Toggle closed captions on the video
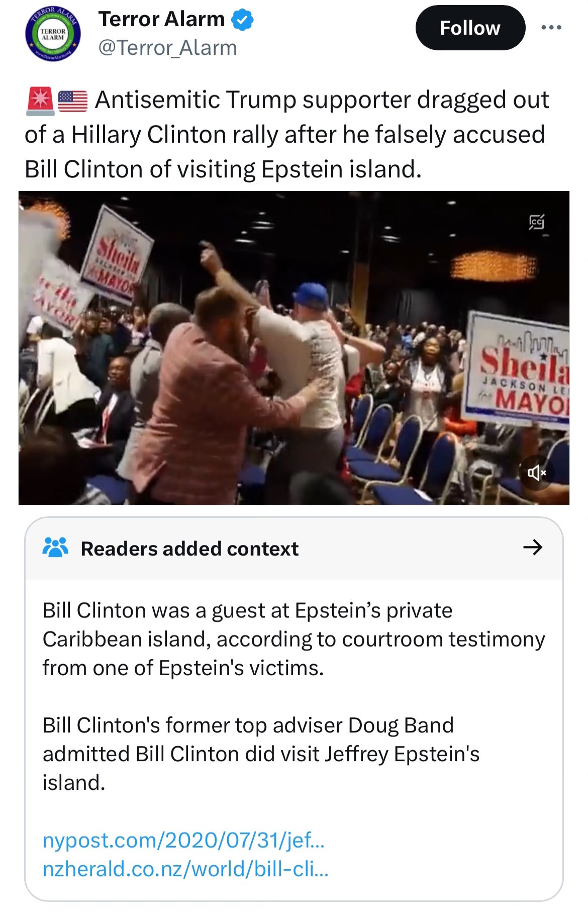This screenshot has height=917, width=588. click(x=536, y=222)
